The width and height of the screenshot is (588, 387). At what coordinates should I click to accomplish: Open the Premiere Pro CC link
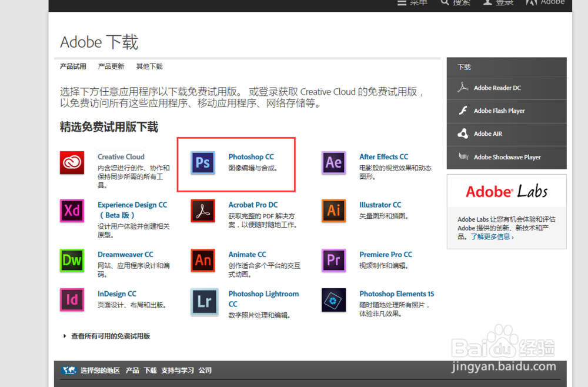click(386, 254)
